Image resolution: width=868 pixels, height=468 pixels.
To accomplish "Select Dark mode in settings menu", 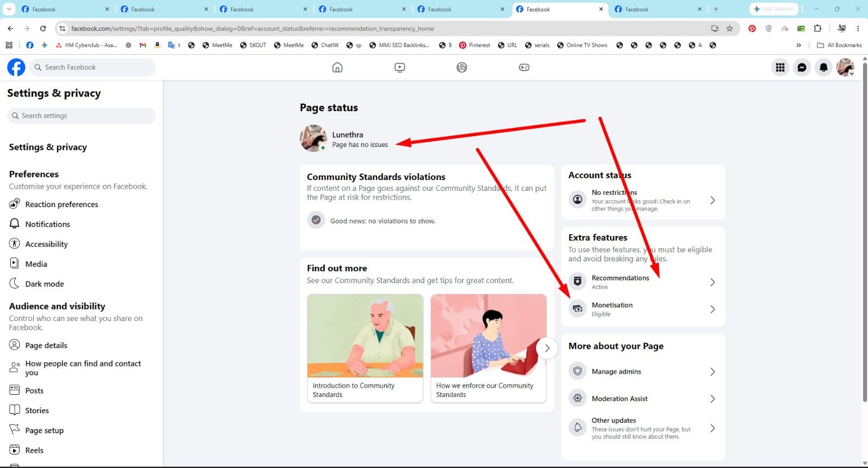I will 81,283.
